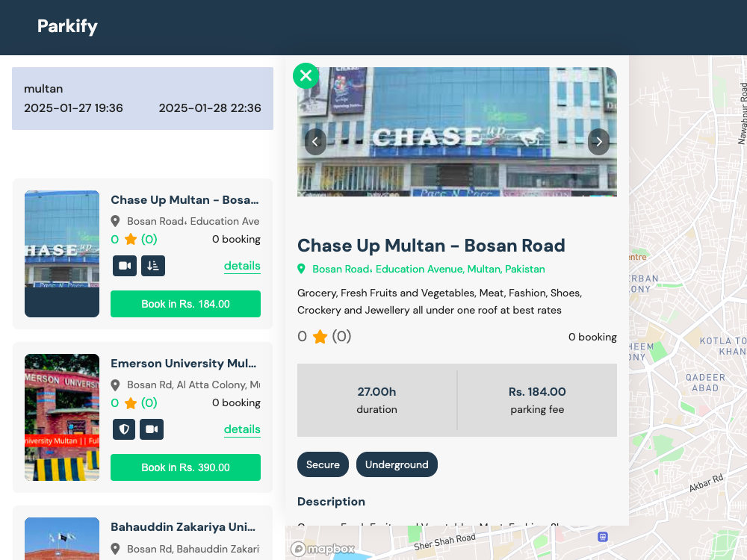Screen dimensions: 747x560
Task: Click the underground sort icon on Chase Up card
Action: 153,266
